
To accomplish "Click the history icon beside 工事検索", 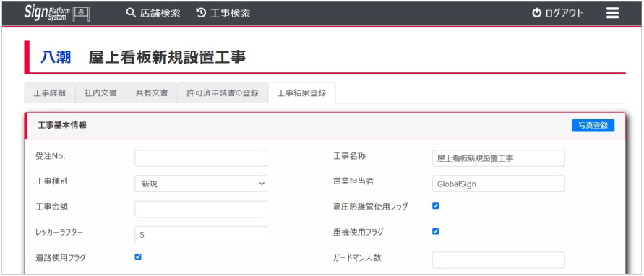I will click(201, 13).
